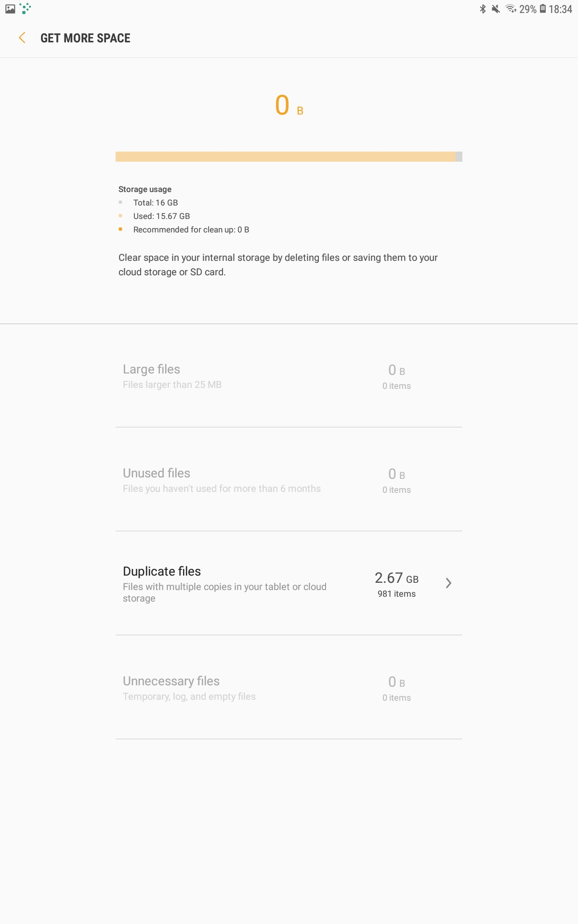Tap the large 0 B total at top
The height and width of the screenshot is (924, 578).
(x=289, y=105)
